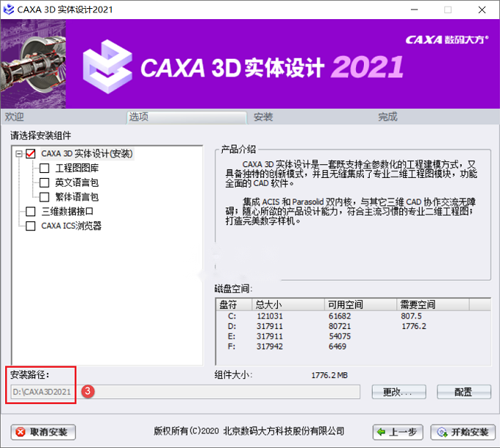Click the 1776.2 MB component size text
This screenshot has height=448, width=500.
(329, 375)
